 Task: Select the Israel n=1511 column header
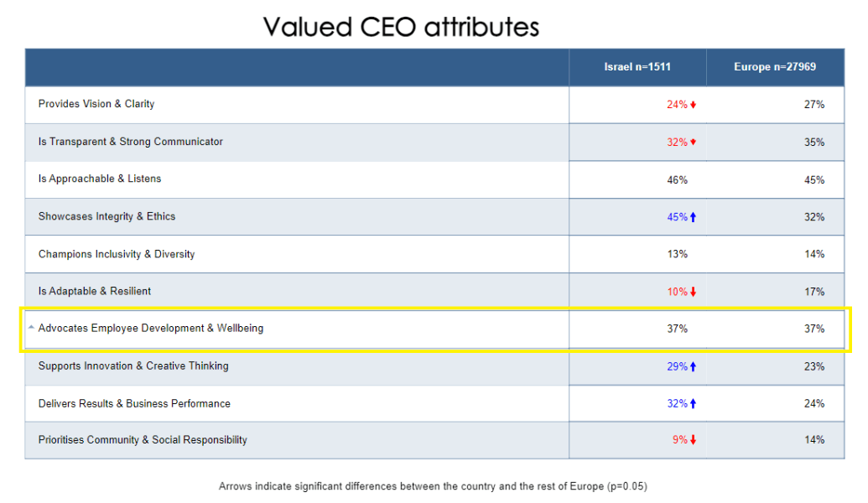tap(637, 67)
